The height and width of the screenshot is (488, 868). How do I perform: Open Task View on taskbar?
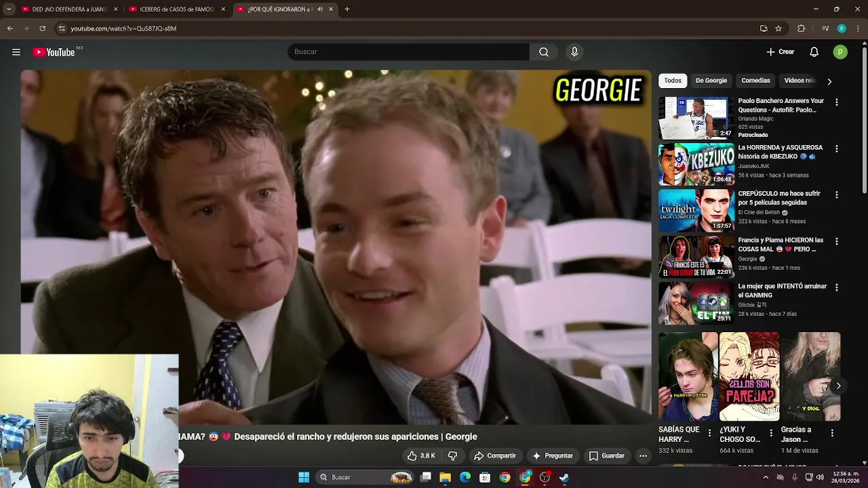pyautogui.click(x=425, y=478)
